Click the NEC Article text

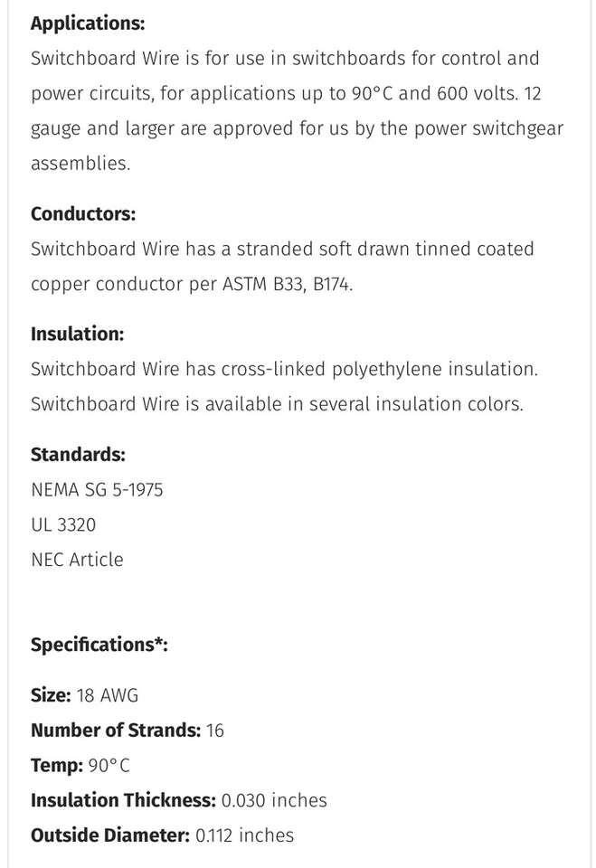[x=77, y=560]
